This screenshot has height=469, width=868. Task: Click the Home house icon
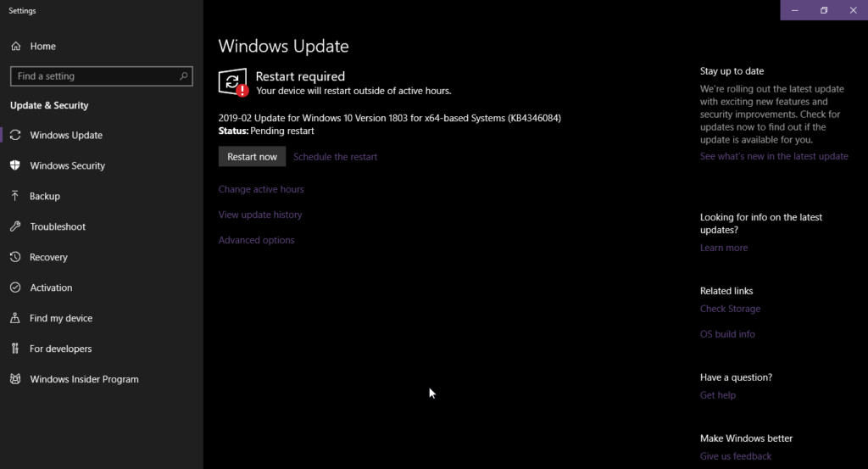[15, 46]
